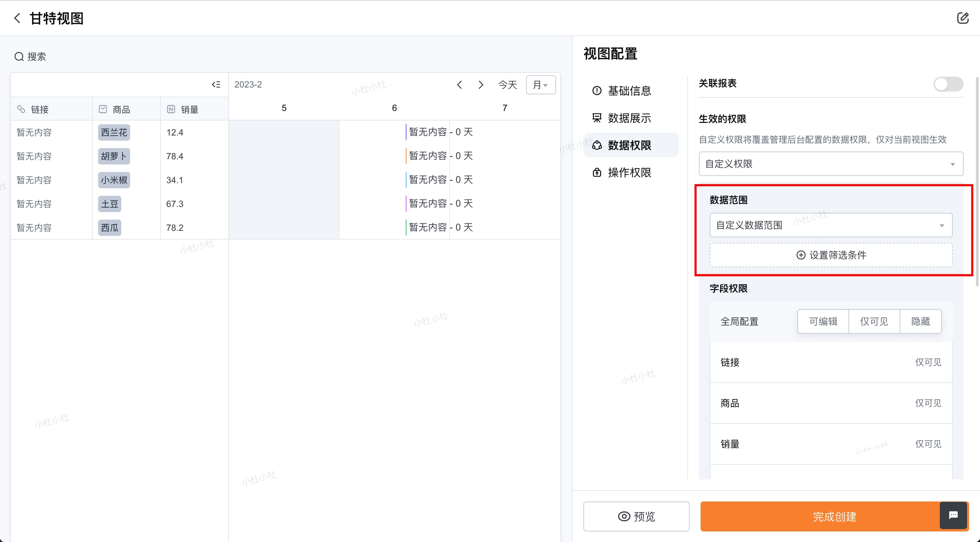Change 链接 field permission 仅可见

(x=928, y=362)
